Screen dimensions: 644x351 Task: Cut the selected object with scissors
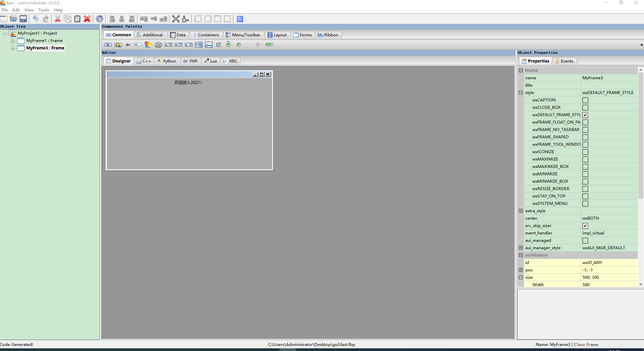58,19
